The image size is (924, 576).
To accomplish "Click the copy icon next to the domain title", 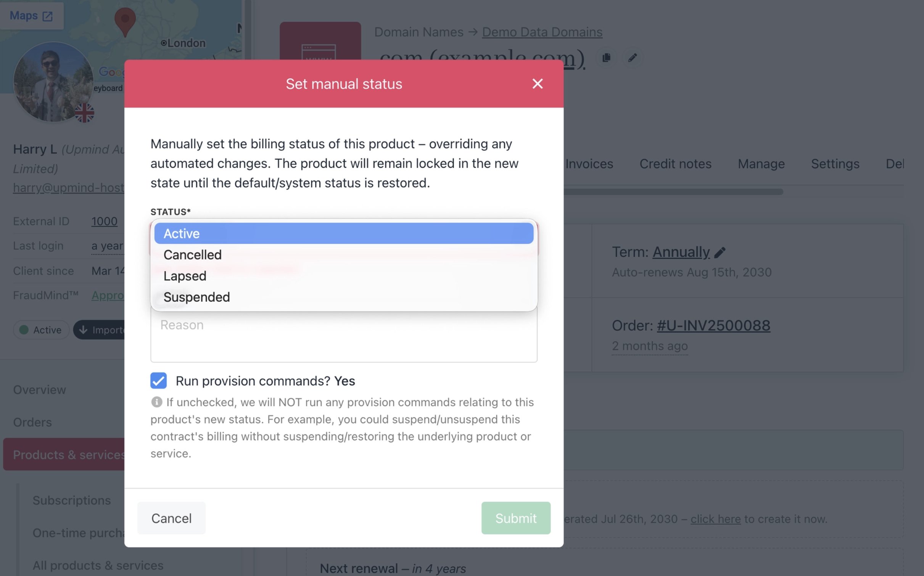I will [606, 58].
